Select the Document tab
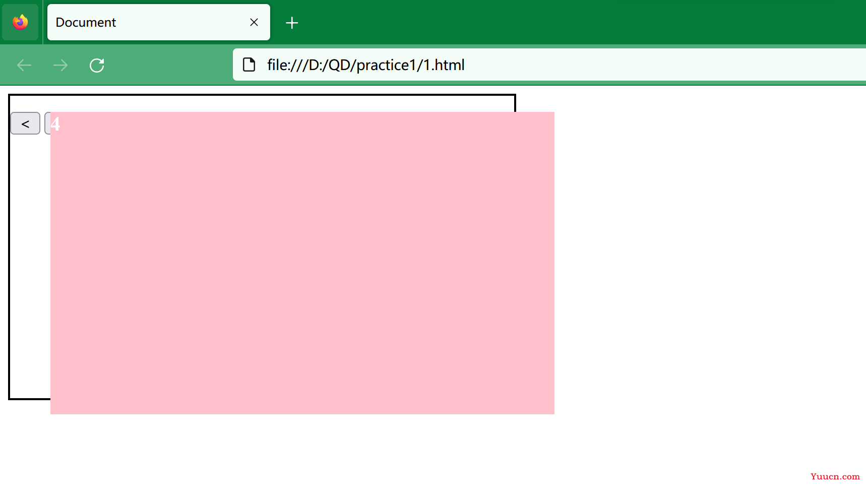 pyautogui.click(x=158, y=22)
